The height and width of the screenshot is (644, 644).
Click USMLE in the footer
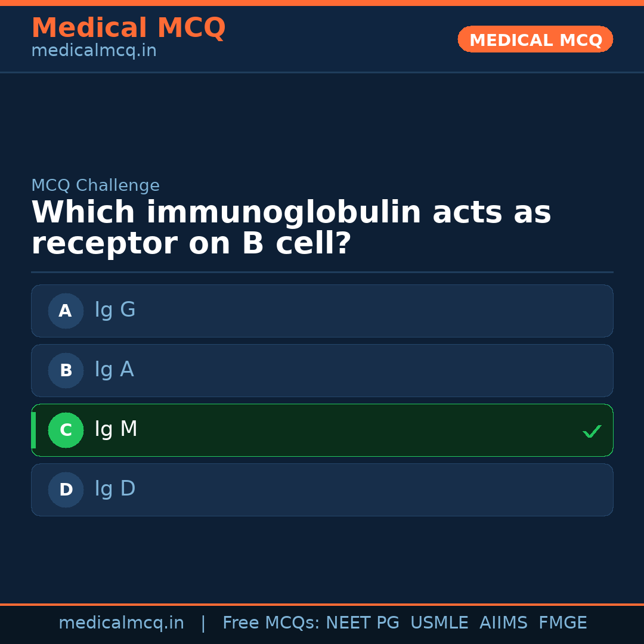[439, 623]
